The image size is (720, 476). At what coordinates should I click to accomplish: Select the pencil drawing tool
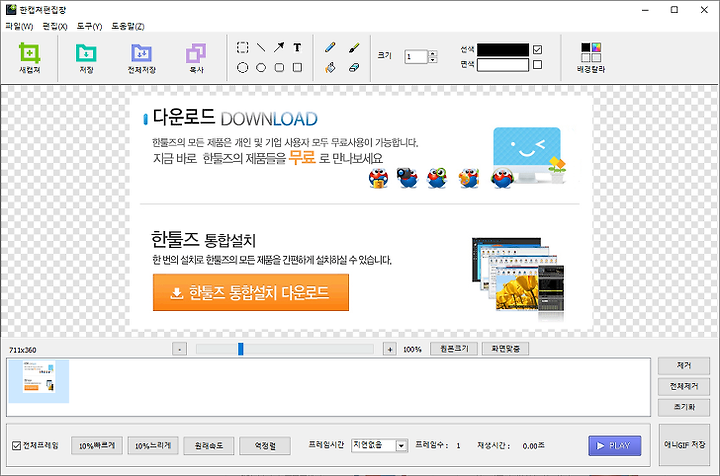point(330,47)
